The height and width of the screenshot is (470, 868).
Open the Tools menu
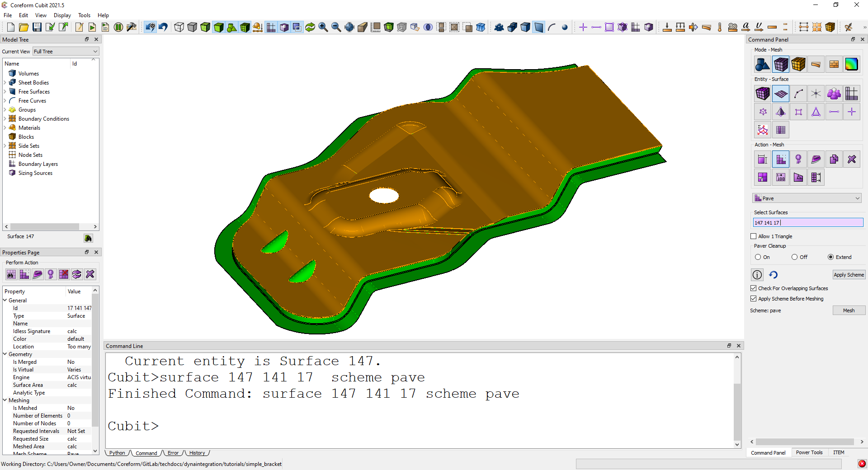(x=84, y=15)
